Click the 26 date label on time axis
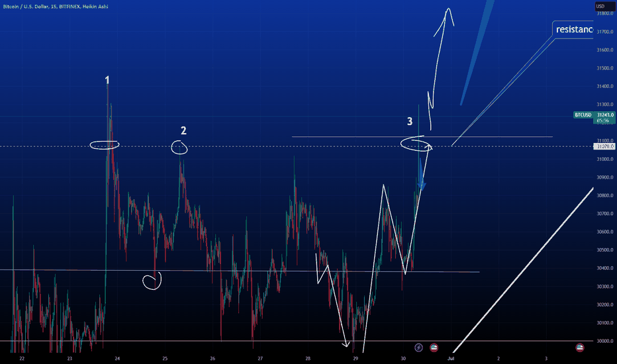Screen dimensions: 617x364 pyautogui.click(x=213, y=359)
